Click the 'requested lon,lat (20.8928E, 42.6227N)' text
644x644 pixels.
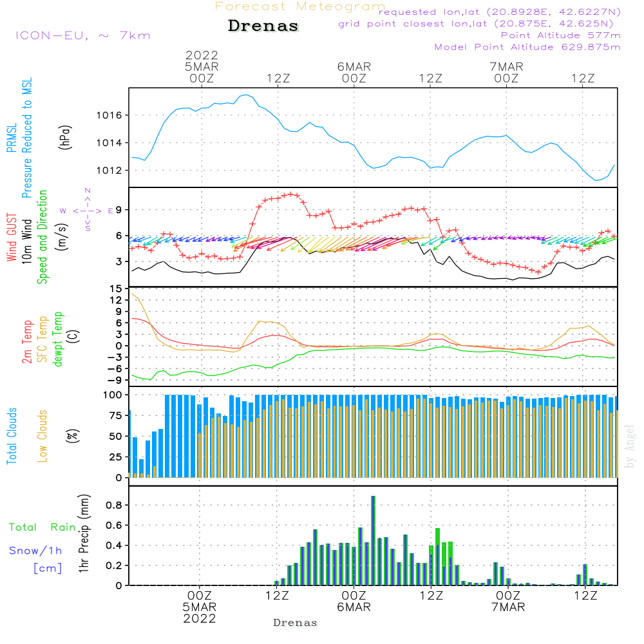[499, 12]
